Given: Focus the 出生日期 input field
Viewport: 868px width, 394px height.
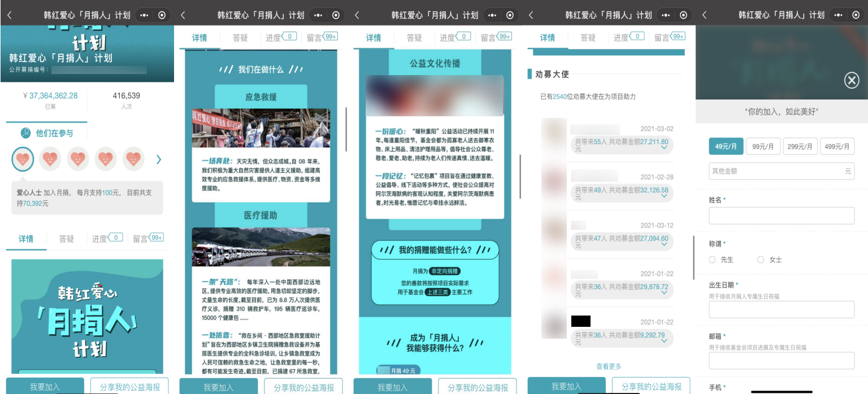Looking at the screenshot, I should 782,309.
